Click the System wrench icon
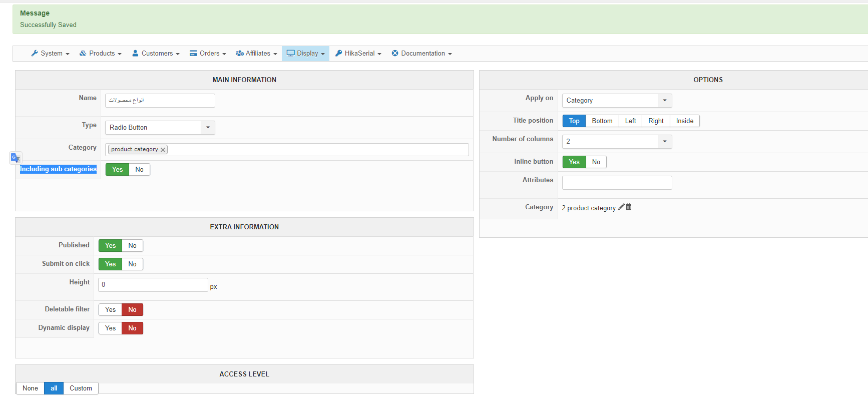Screen dimensions: 868x413 35,53
